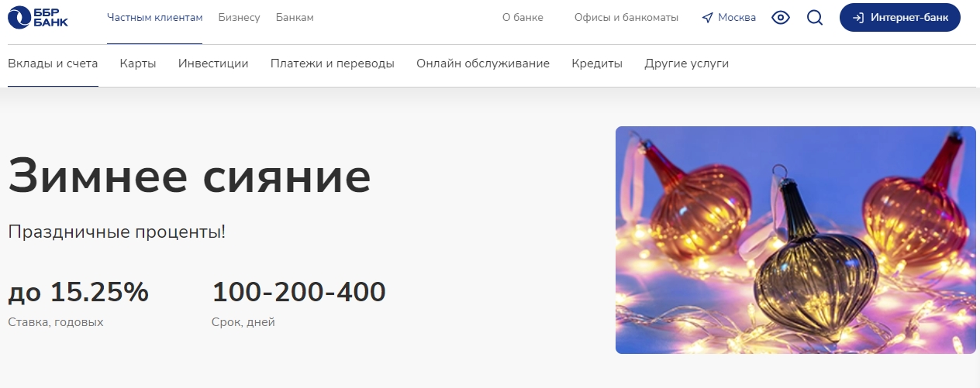Expand the Инвестиции menu item

coord(213,64)
